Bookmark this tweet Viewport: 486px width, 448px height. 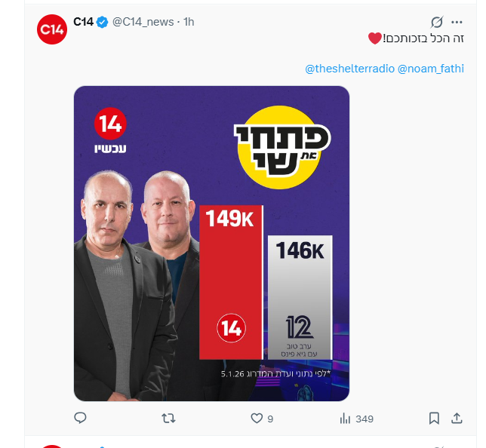434,418
